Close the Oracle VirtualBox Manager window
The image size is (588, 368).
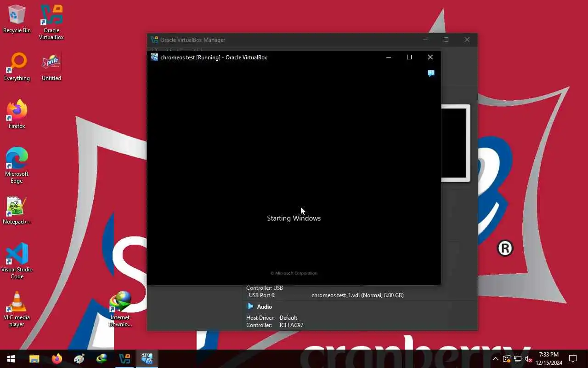(x=467, y=40)
